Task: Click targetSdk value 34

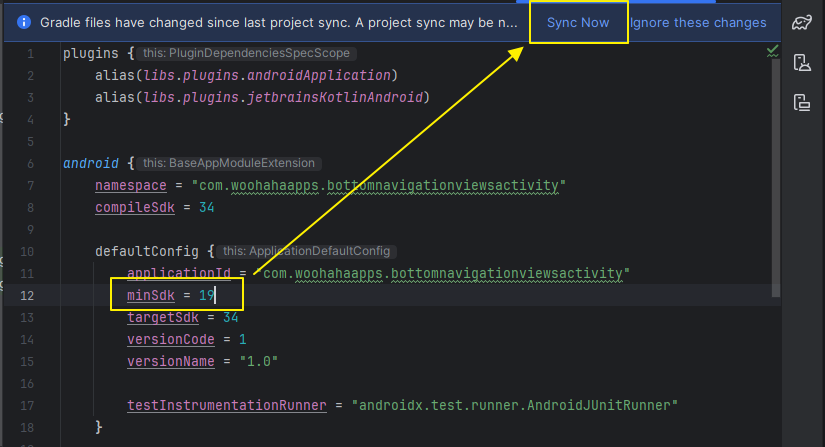Action: [x=230, y=318]
